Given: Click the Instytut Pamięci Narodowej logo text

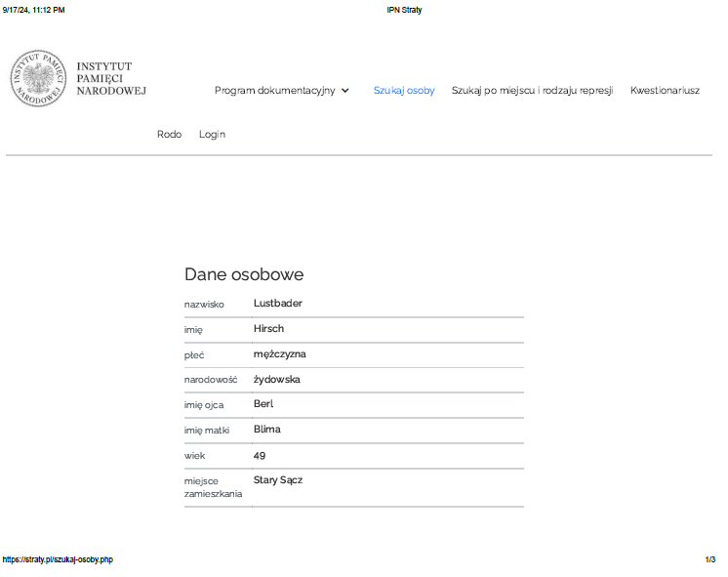Looking at the screenshot, I should pyautogui.click(x=110, y=78).
